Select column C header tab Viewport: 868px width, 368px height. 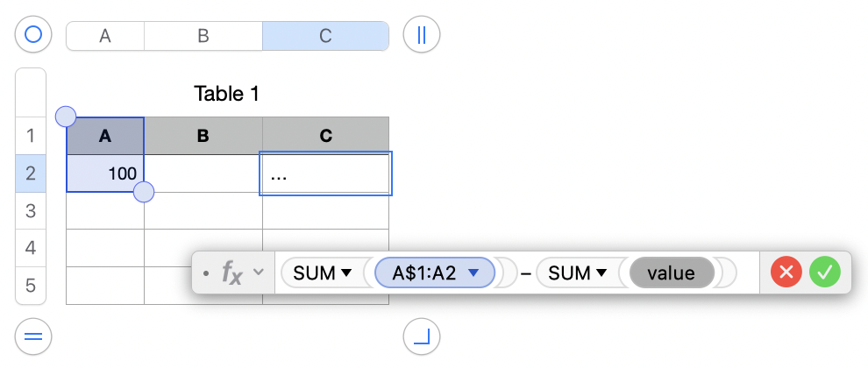point(325,36)
